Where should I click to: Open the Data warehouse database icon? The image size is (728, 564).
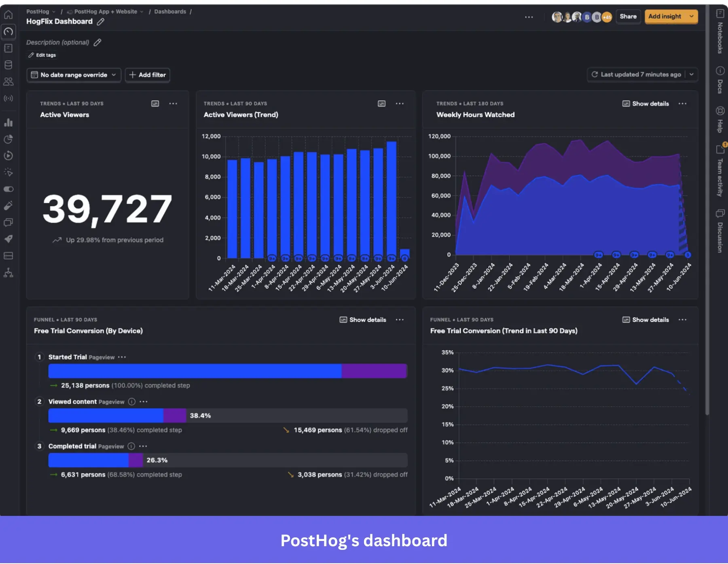pyautogui.click(x=8, y=65)
